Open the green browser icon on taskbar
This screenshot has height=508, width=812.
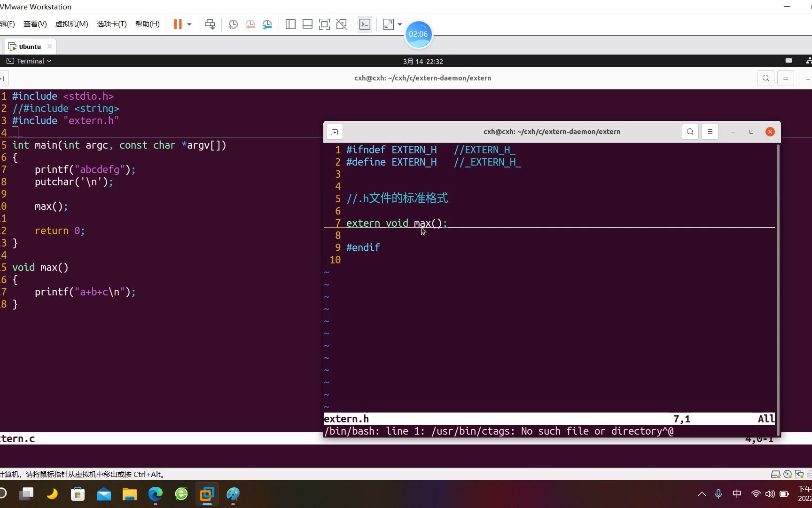click(x=181, y=494)
